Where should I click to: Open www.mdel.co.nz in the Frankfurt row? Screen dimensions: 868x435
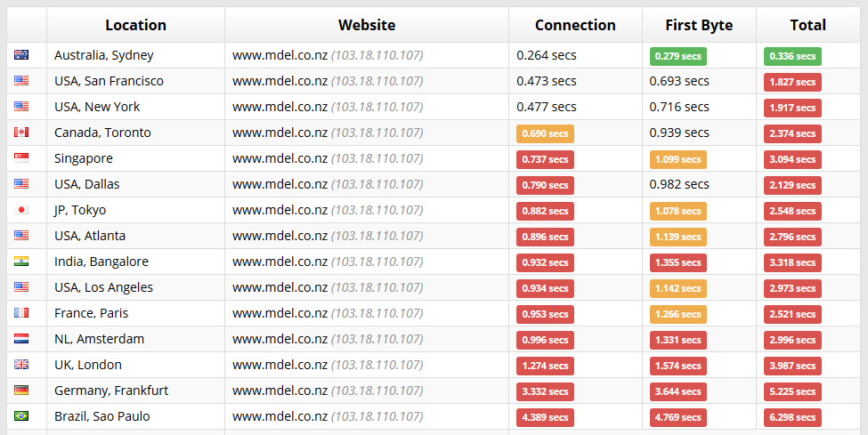[280, 391]
